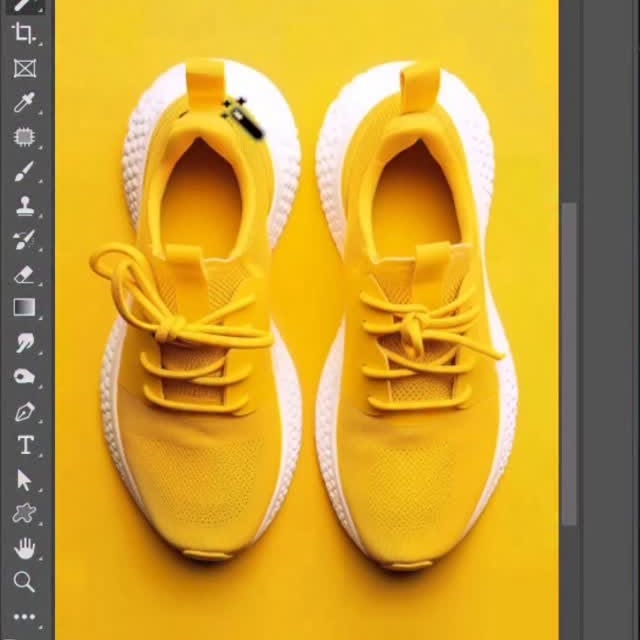The height and width of the screenshot is (640, 640).
Task: Activate the Patch tool
Action: pos(24,136)
